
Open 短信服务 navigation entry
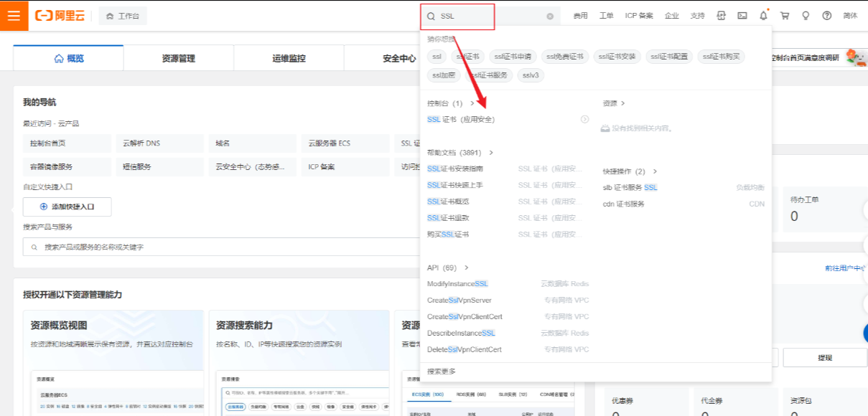(x=159, y=167)
